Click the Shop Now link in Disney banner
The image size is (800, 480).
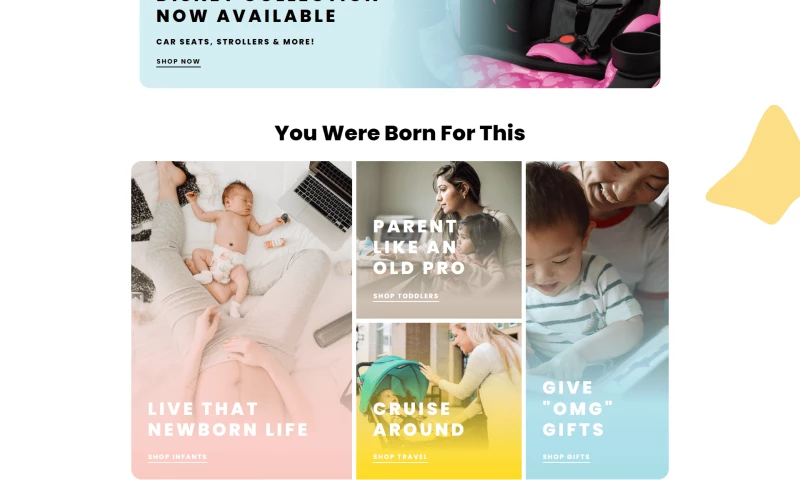(x=178, y=62)
